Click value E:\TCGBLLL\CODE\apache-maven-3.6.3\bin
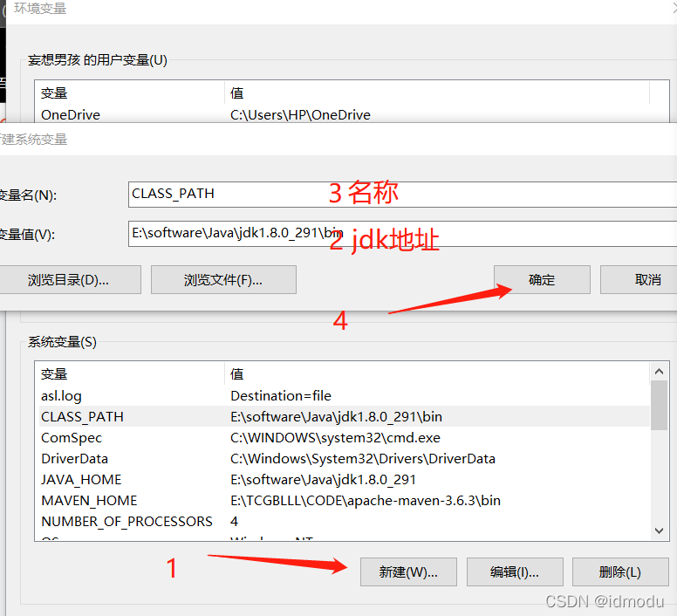Image resolution: width=677 pixels, height=616 pixels. tap(366, 500)
